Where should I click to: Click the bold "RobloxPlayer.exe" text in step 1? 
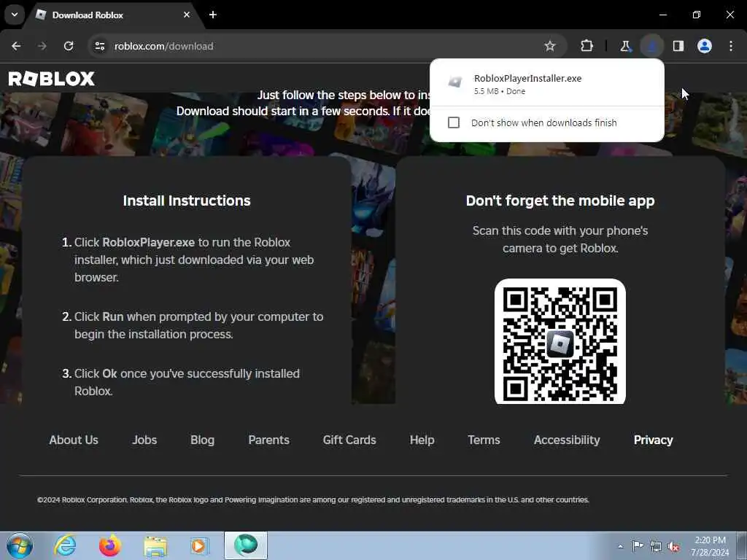coord(149,242)
